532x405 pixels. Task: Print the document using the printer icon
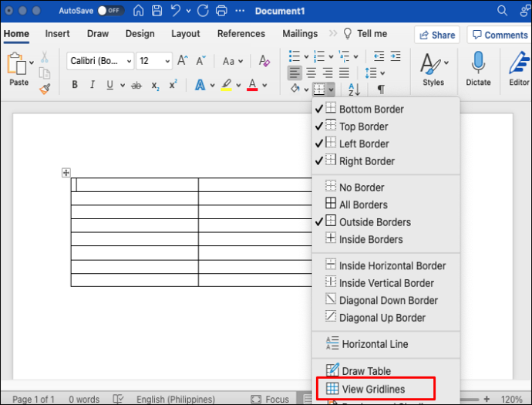221,11
